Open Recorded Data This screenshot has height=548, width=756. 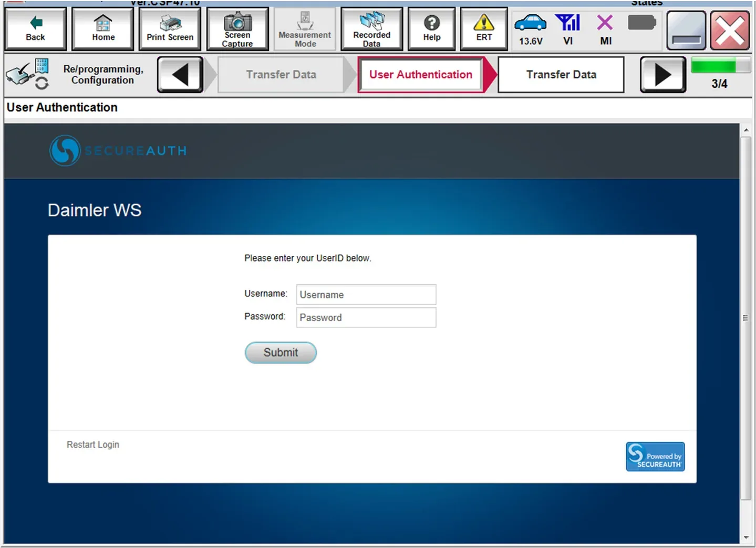tap(372, 29)
